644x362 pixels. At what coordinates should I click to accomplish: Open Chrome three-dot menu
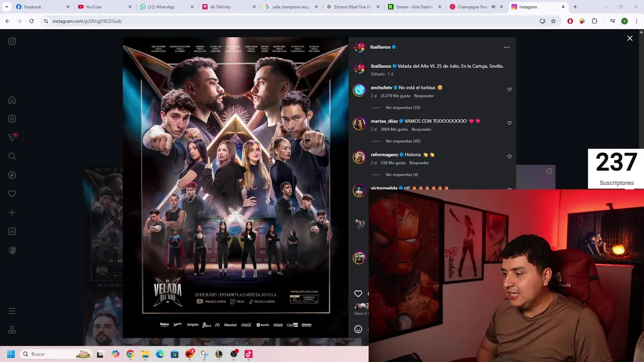(636, 21)
